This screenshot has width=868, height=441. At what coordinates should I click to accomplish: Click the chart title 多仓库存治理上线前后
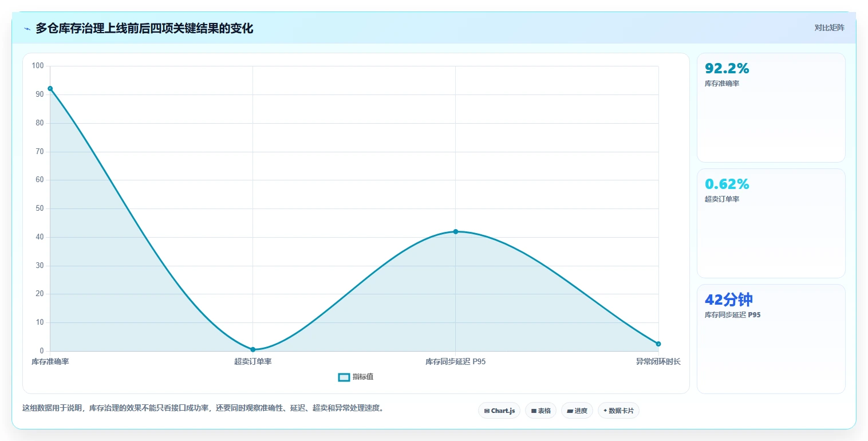(144, 28)
